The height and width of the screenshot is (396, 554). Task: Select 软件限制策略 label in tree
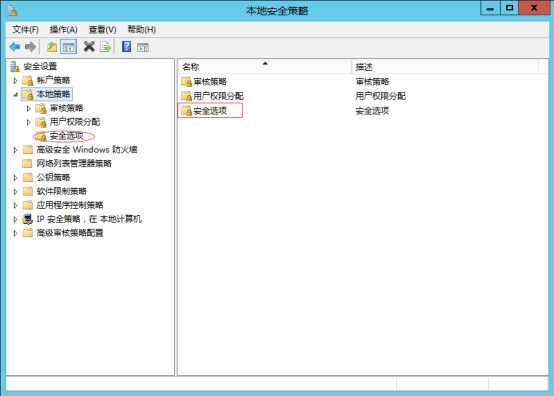click(61, 191)
